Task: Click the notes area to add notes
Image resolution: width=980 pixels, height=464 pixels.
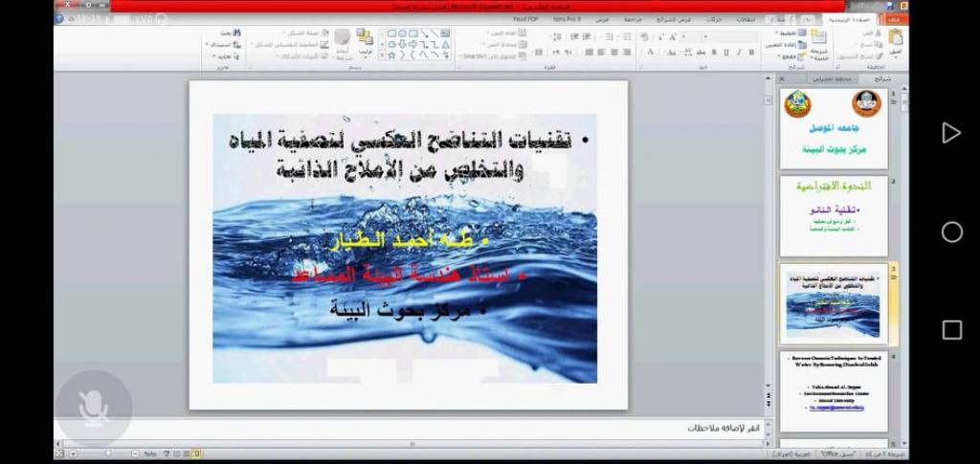Action: (x=479, y=428)
